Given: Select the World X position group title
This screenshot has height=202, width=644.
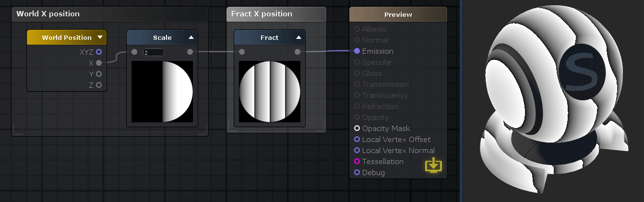Looking at the screenshot, I should point(48,14).
